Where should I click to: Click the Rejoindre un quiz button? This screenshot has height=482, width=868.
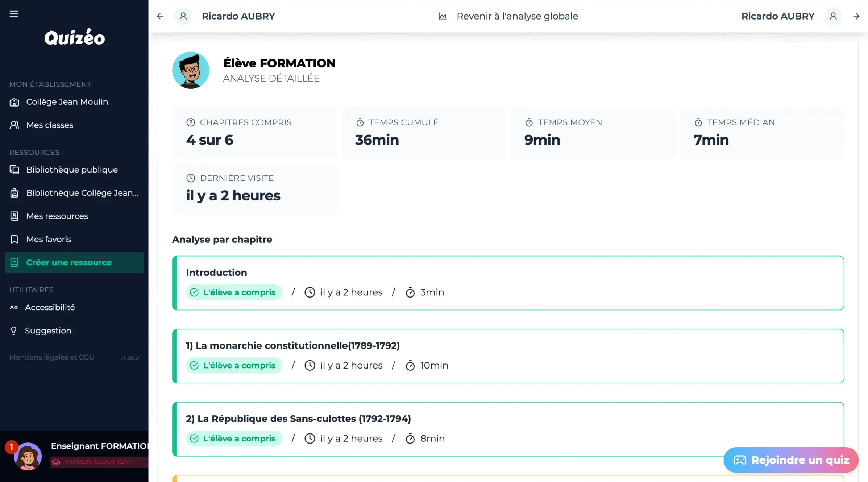click(791, 460)
